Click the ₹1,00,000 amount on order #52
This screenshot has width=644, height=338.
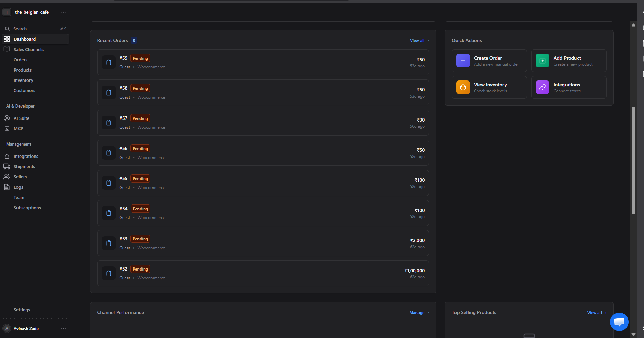tap(414, 271)
